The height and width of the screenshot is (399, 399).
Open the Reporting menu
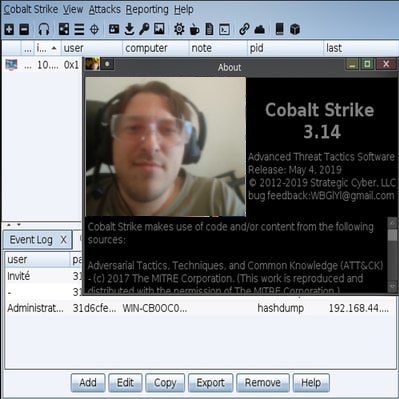point(147,9)
